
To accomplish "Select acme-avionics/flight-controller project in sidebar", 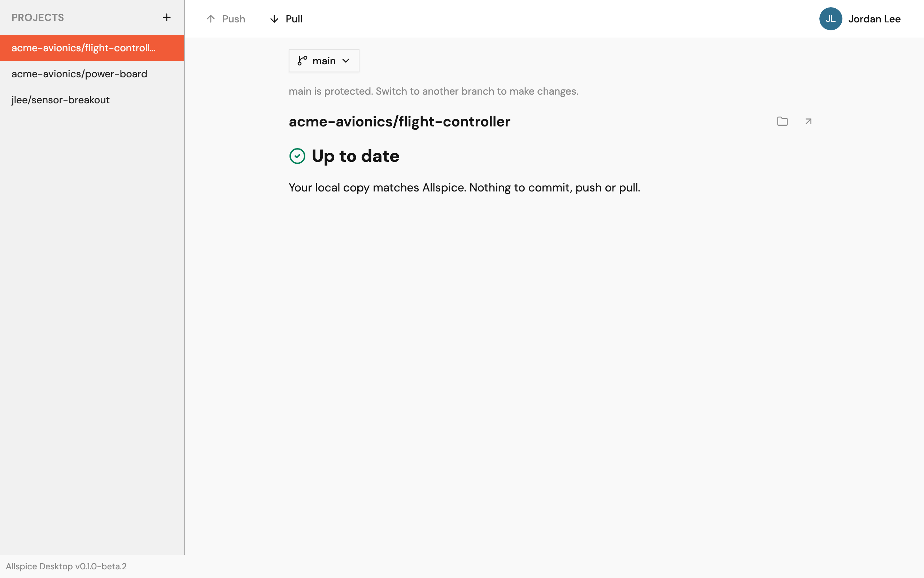I will tap(92, 48).
